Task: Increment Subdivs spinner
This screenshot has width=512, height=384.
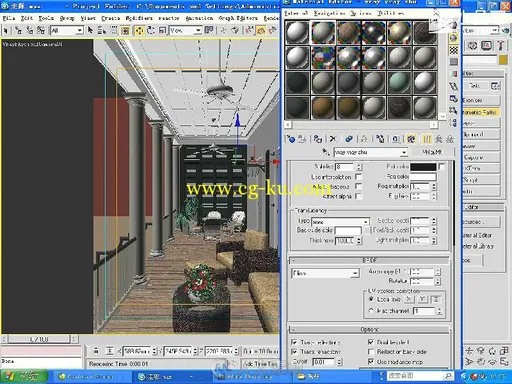Action: (359, 165)
